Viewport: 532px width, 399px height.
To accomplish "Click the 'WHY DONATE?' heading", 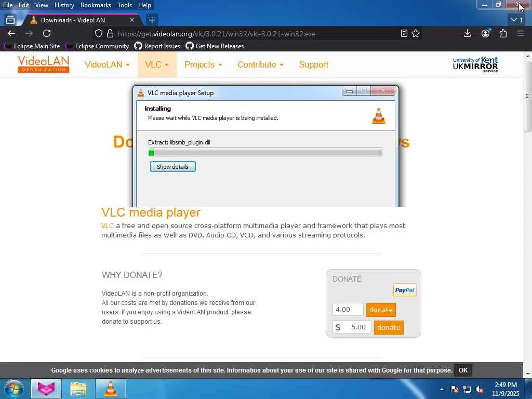I will [x=132, y=275].
